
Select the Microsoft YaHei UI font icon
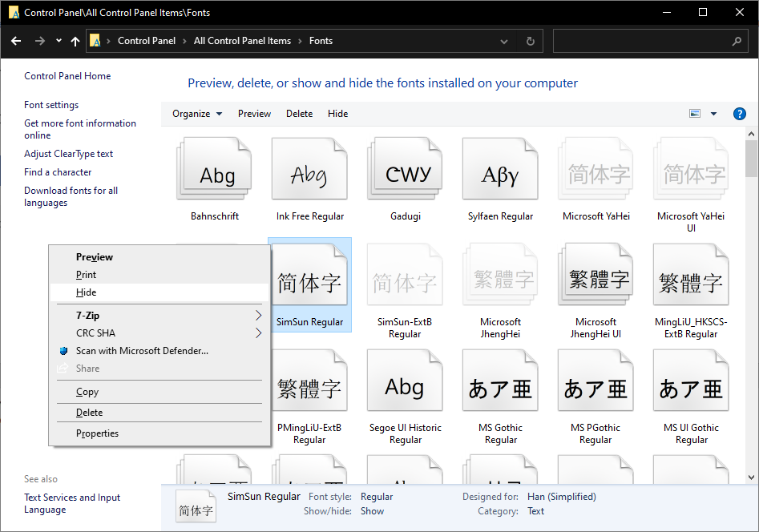click(691, 168)
